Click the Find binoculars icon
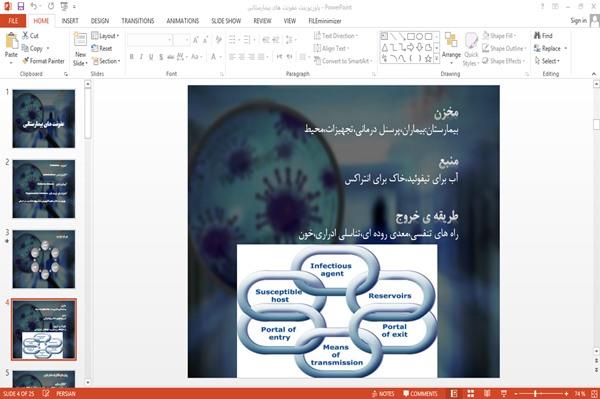This screenshot has width=600, height=399. pyautogui.click(x=537, y=35)
